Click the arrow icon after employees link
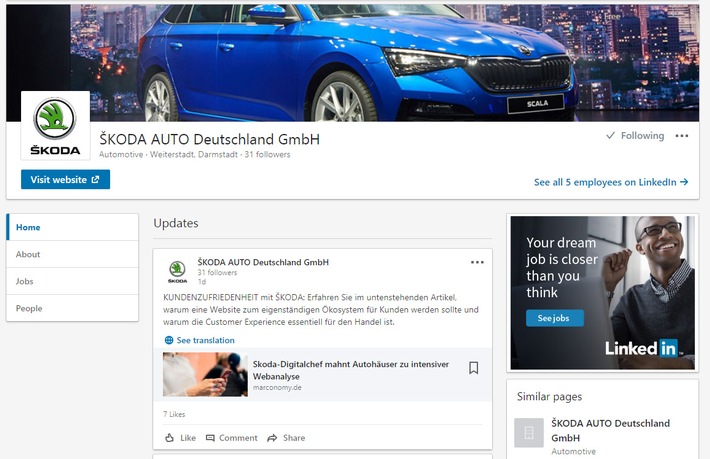This screenshot has height=459, width=710. [x=684, y=182]
